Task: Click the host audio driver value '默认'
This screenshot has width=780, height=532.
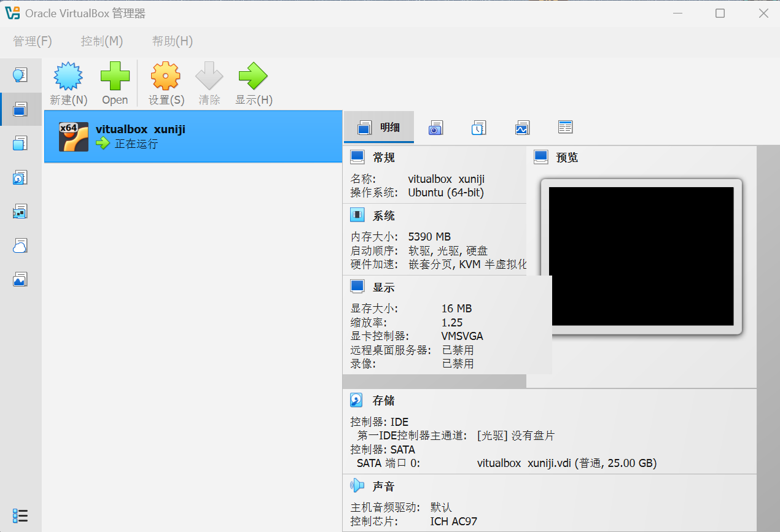Action: pos(441,507)
